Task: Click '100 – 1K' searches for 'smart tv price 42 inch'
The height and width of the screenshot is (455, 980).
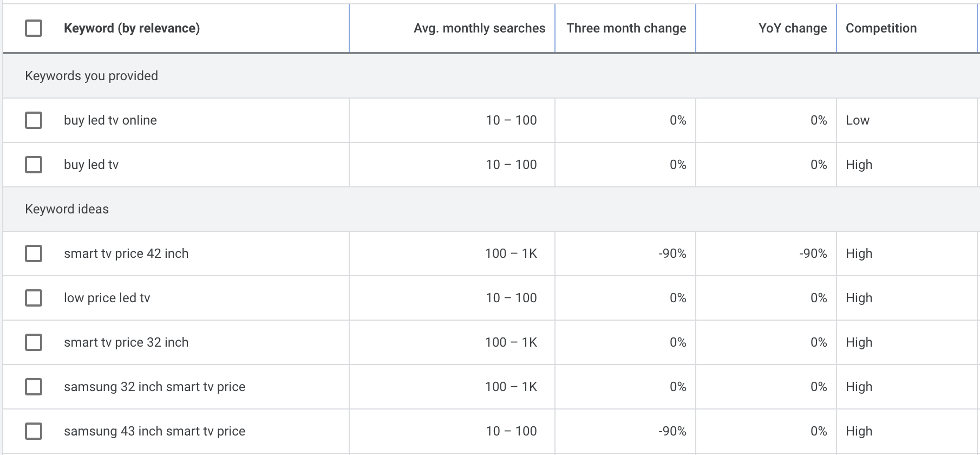Action: click(511, 253)
